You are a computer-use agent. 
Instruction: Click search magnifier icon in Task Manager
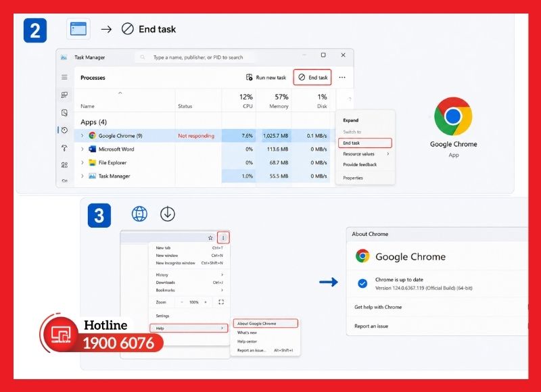[x=143, y=57]
